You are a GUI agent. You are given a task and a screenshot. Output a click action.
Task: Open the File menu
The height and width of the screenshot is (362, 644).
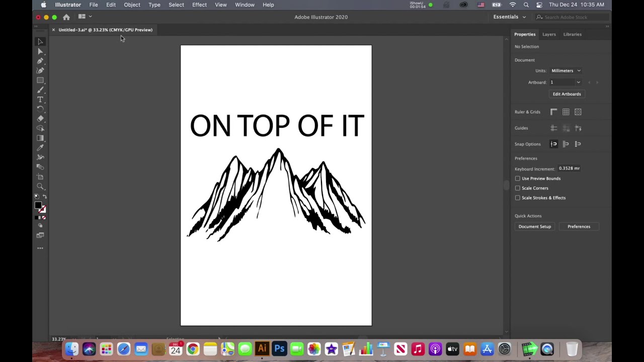[94, 5]
